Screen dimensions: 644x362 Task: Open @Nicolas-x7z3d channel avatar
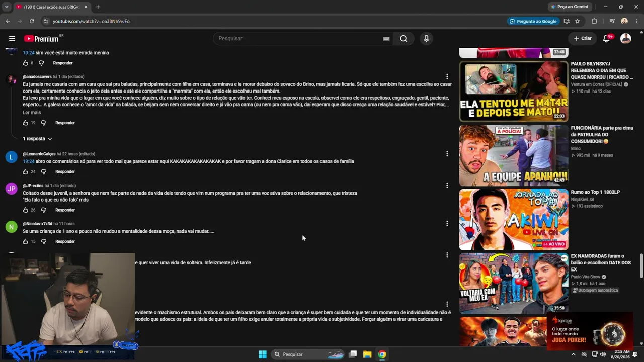[x=11, y=227]
